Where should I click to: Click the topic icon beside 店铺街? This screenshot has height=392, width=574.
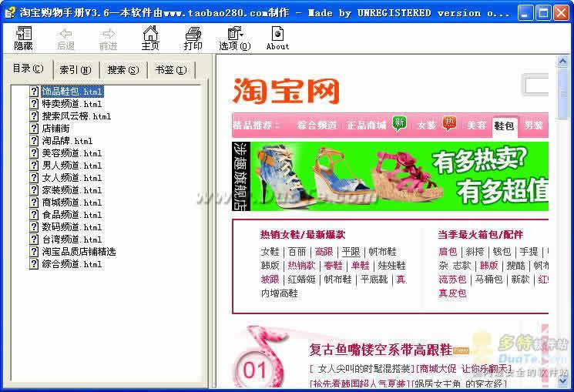[34, 128]
